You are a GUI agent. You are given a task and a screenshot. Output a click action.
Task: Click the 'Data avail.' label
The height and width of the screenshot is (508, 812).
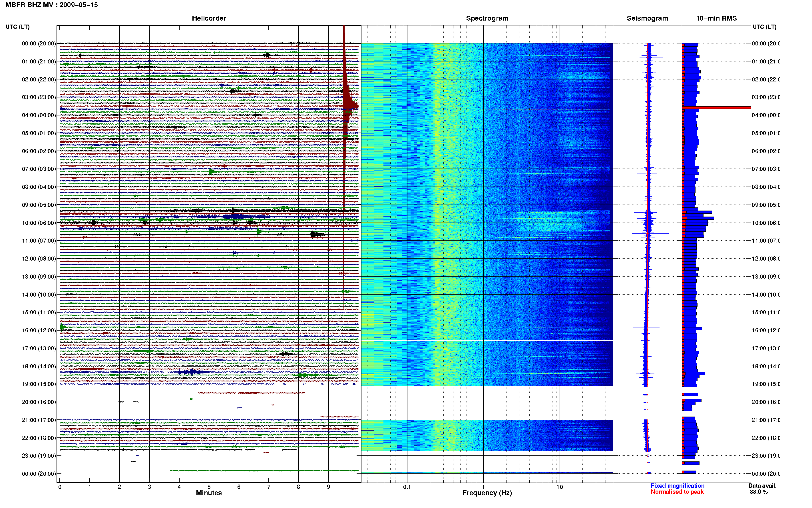762,486
